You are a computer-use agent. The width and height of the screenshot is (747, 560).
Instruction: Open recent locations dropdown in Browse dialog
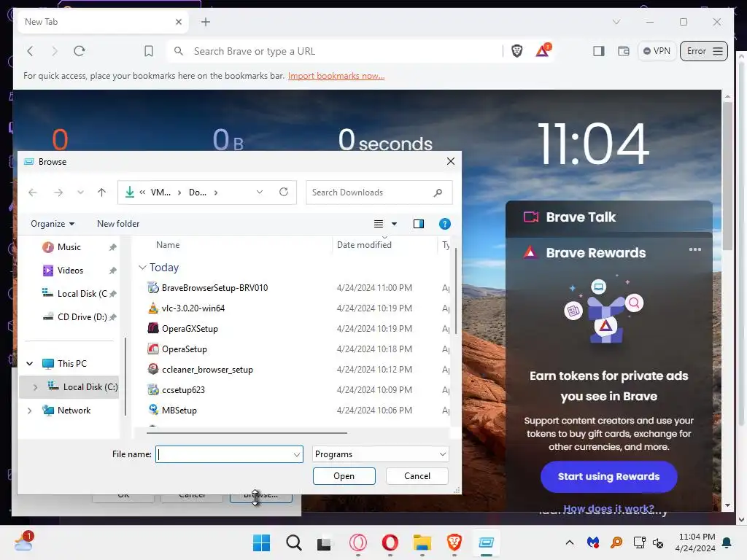(x=80, y=192)
